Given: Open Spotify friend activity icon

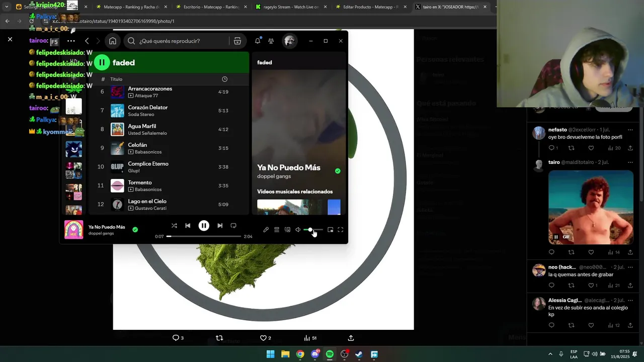Looking at the screenshot, I should point(271,41).
